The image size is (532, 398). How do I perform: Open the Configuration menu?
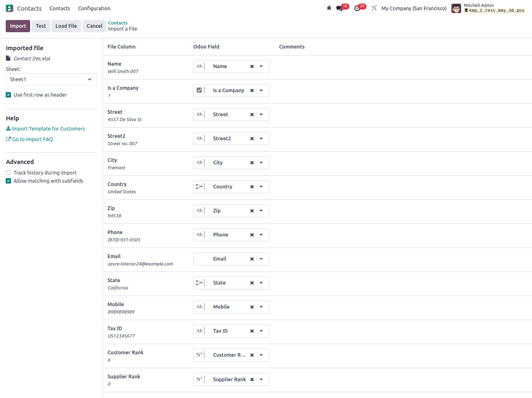click(94, 8)
